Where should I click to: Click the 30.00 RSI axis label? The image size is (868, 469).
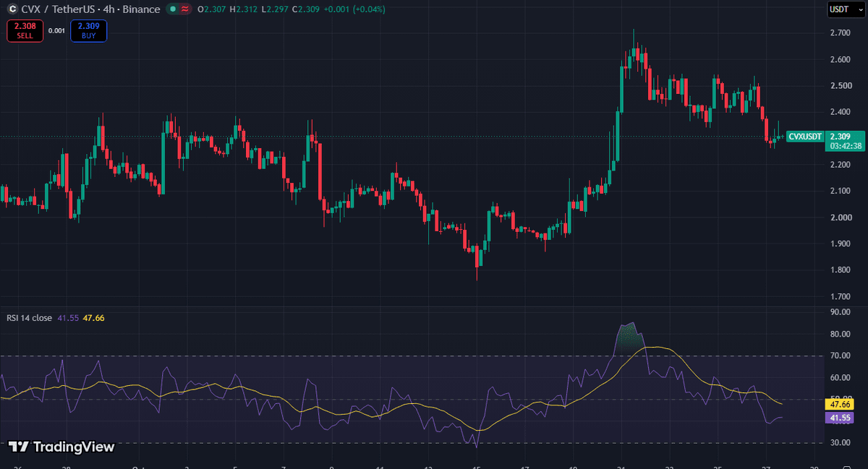[x=840, y=443]
